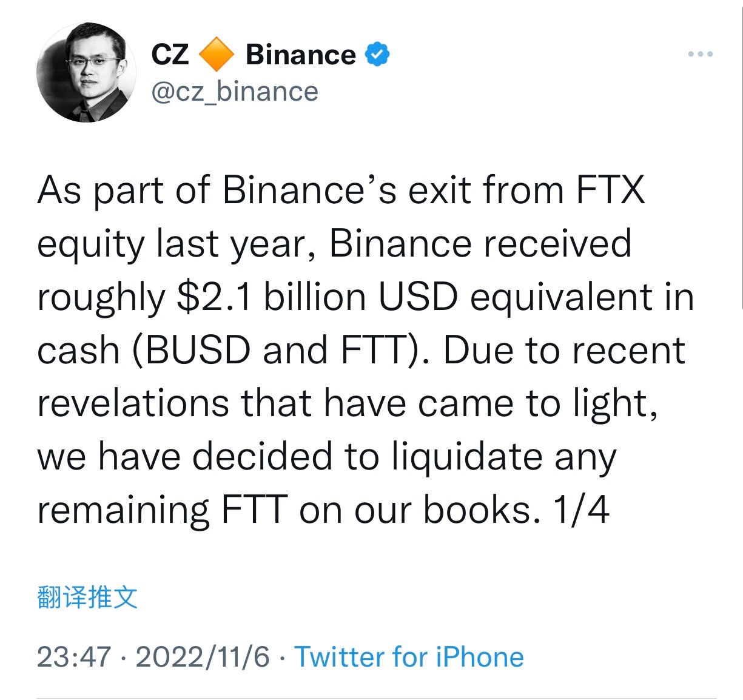Open the three-dot more options menu
This screenshot has width=743, height=700.
click(701, 55)
